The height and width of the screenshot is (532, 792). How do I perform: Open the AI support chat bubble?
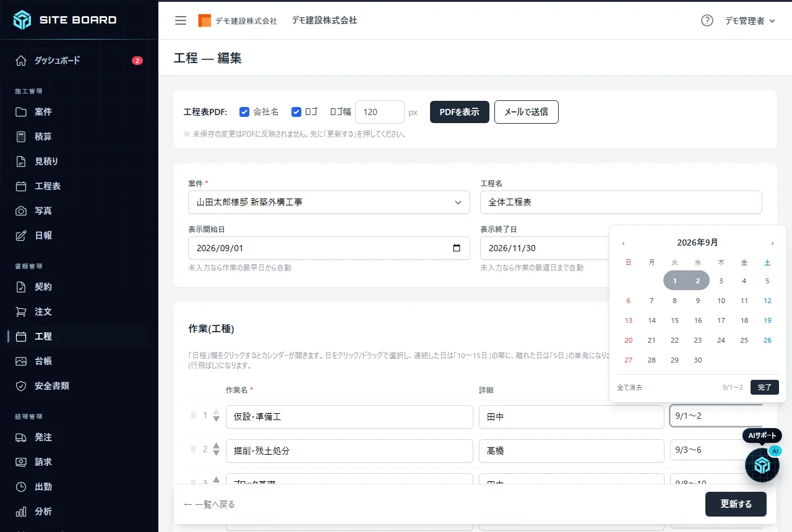(x=762, y=465)
